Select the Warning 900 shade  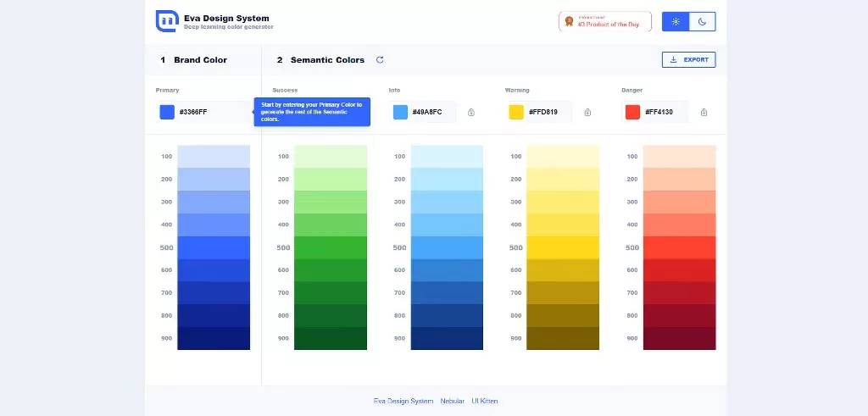(x=563, y=339)
